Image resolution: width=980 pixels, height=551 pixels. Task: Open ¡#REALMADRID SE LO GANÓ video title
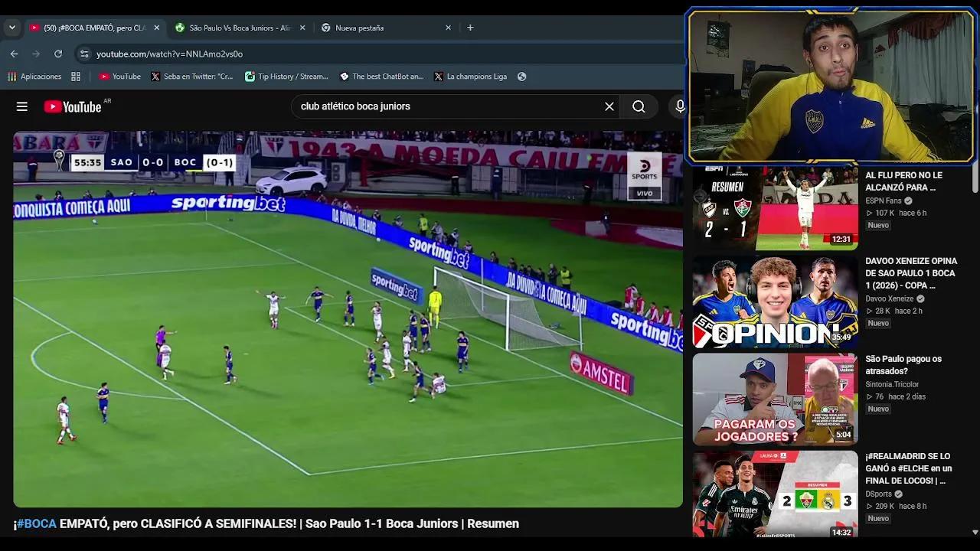pyautogui.click(x=909, y=468)
